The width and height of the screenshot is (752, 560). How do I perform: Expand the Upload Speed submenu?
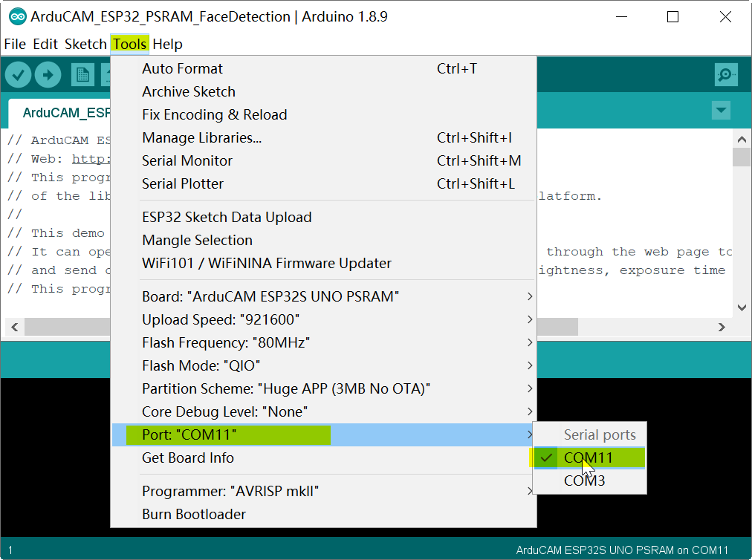pos(324,320)
